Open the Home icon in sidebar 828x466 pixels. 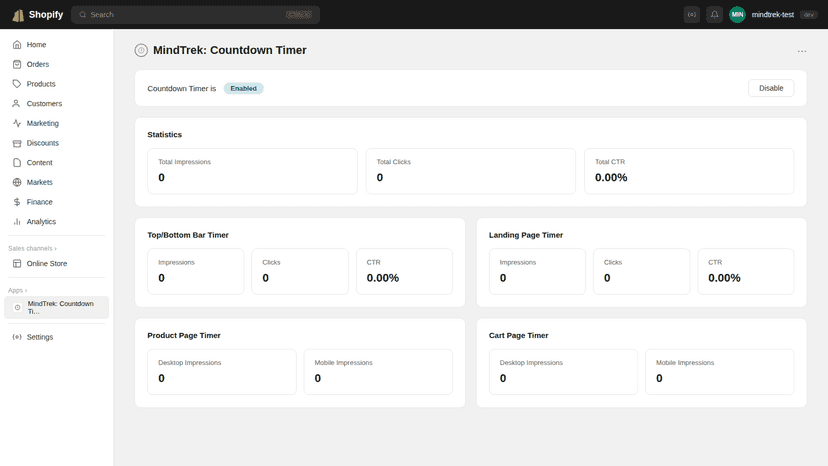tap(17, 44)
